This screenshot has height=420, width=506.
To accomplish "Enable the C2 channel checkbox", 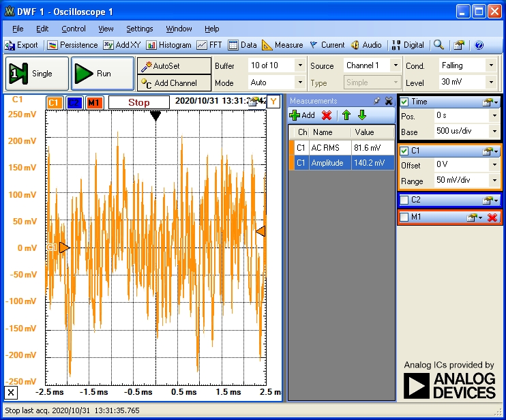I will coord(404,200).
